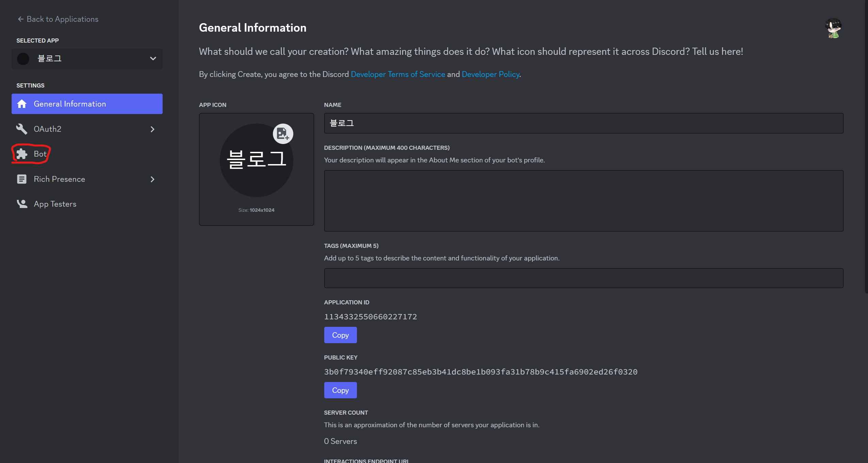Expand the Rich Presence submenu chevron
Viewport: 868px width, 463px height.
pos(152,179)
